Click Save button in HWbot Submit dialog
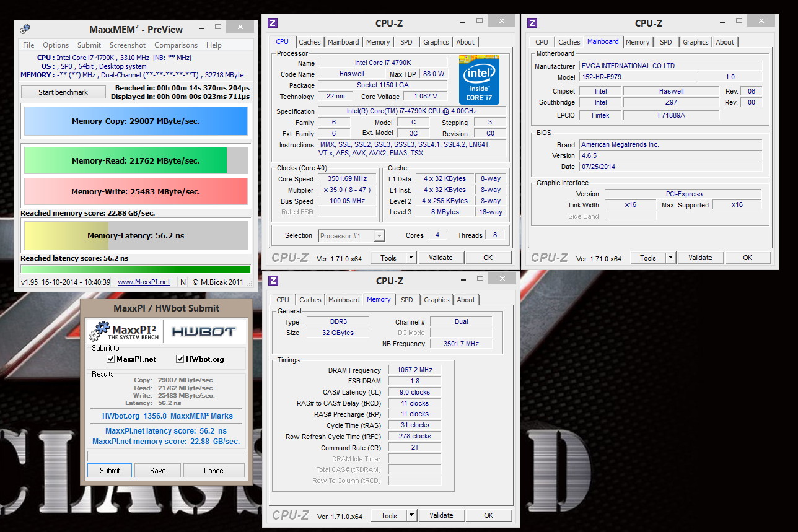The width and height of the screenshot is (798, 532). click(x=158, y=470)
